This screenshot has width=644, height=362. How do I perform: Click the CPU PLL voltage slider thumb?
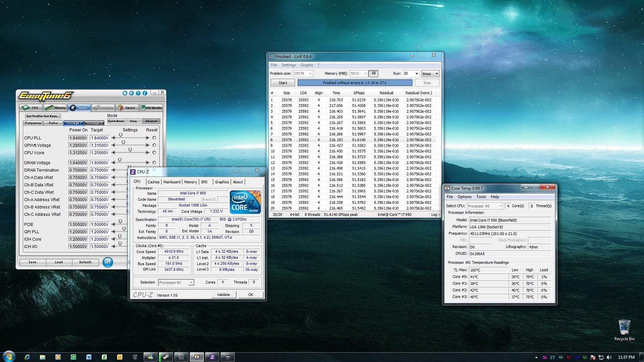[120, 135]
